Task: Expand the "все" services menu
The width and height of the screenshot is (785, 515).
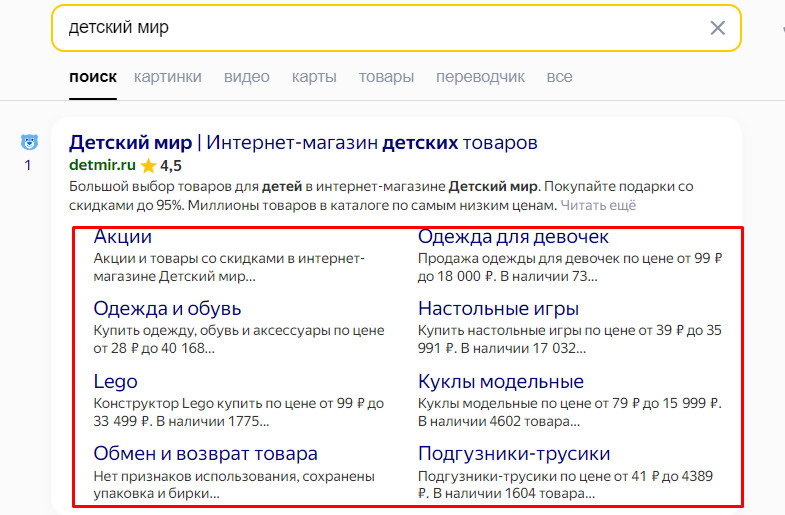Action: [x=559, y=77]
